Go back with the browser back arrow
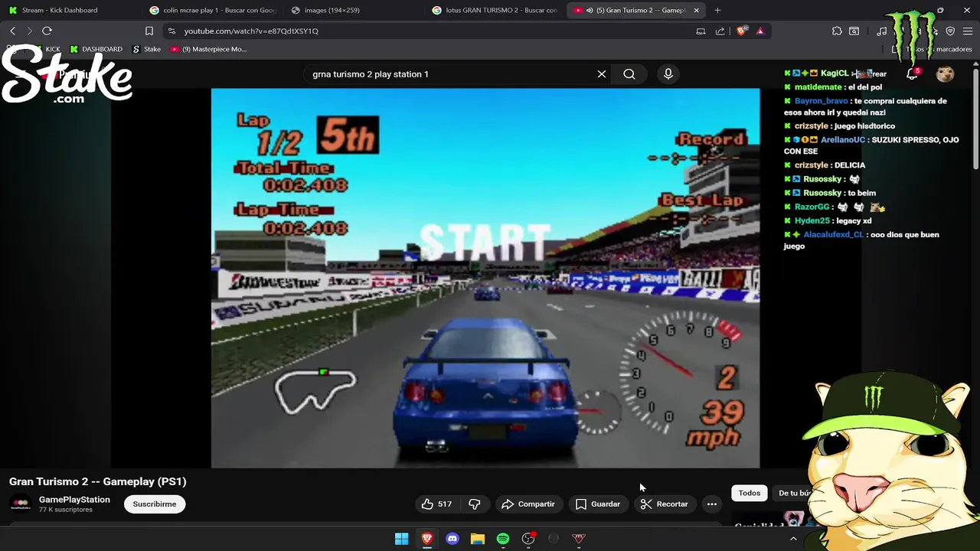The height and width of the screenshot is (551, 980). pyautogui.click(x=12, y=31)
